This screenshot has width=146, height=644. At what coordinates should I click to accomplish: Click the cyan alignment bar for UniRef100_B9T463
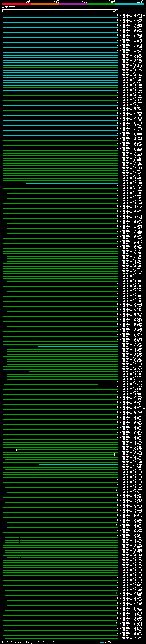(x=78, y=347)
